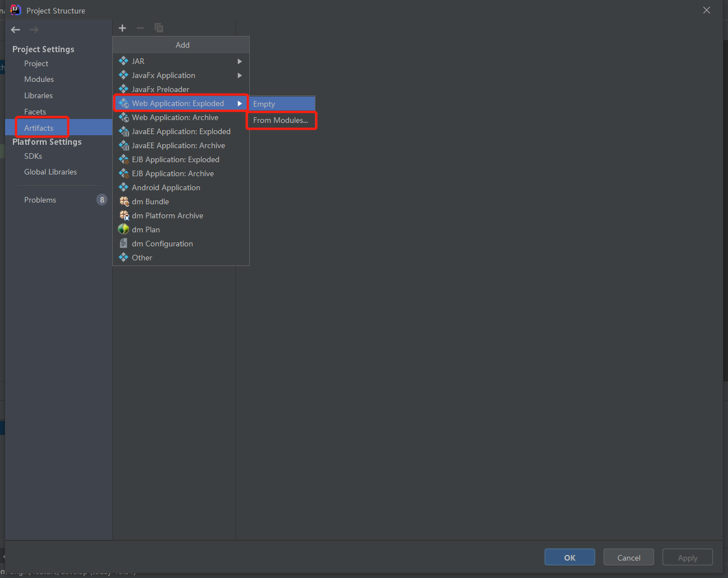Select JavaFx Preloader menu entry

point(181,89)
